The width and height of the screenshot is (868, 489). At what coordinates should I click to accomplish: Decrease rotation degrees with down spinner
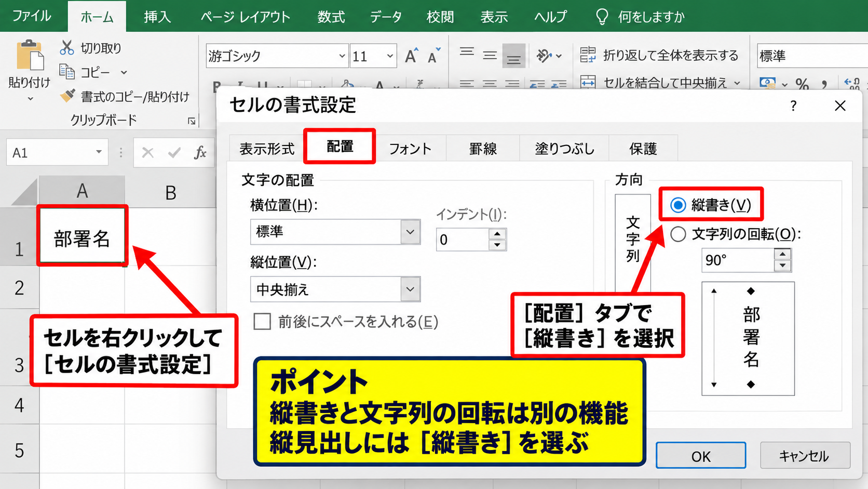(x=782, y=266)
